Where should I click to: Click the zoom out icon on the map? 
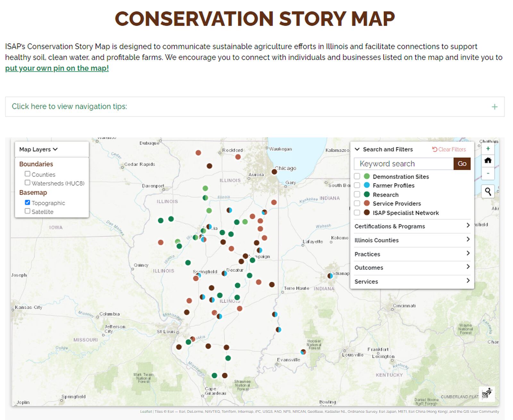[488, 173]
